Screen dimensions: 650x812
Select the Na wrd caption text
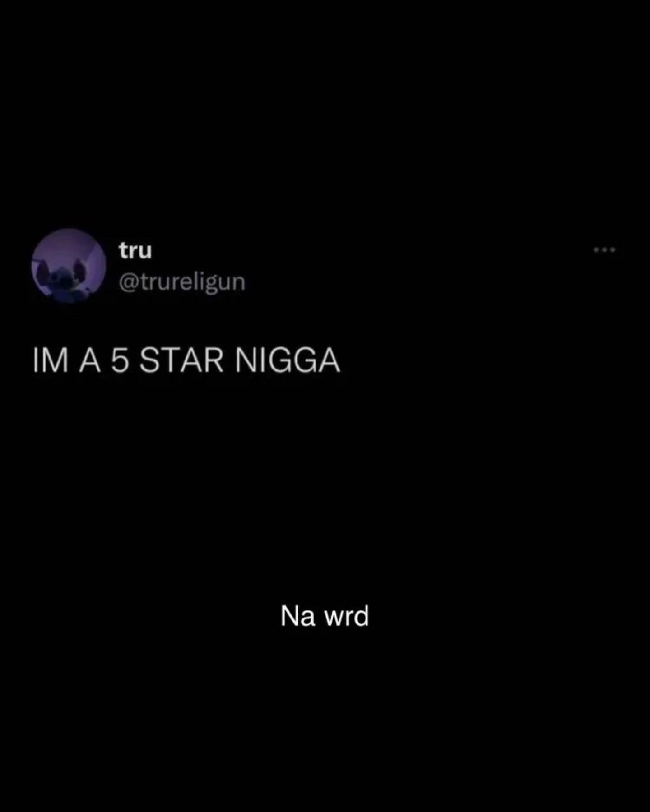coord(325,616)
